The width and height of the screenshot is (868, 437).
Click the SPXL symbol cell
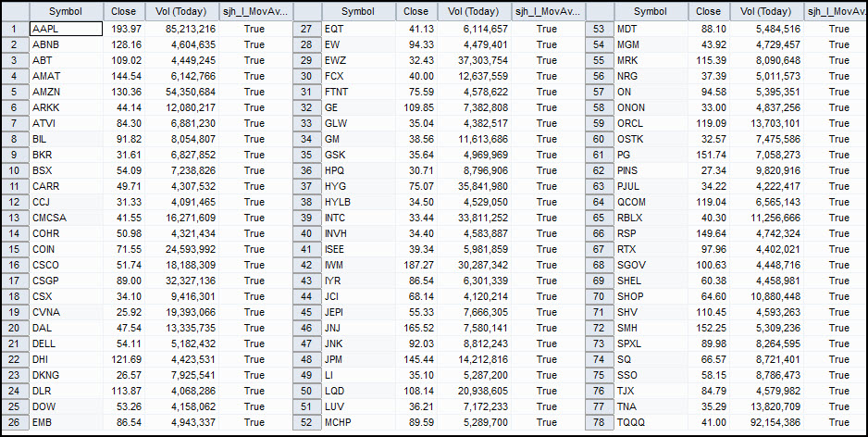click(651, 343)
